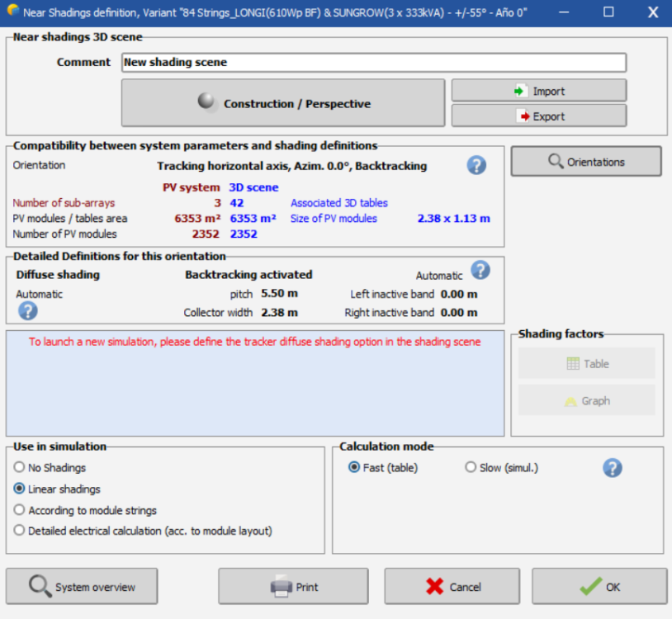Click the PVsyst icon in title bar
The image size is (672, 619).
click(12, 12)
